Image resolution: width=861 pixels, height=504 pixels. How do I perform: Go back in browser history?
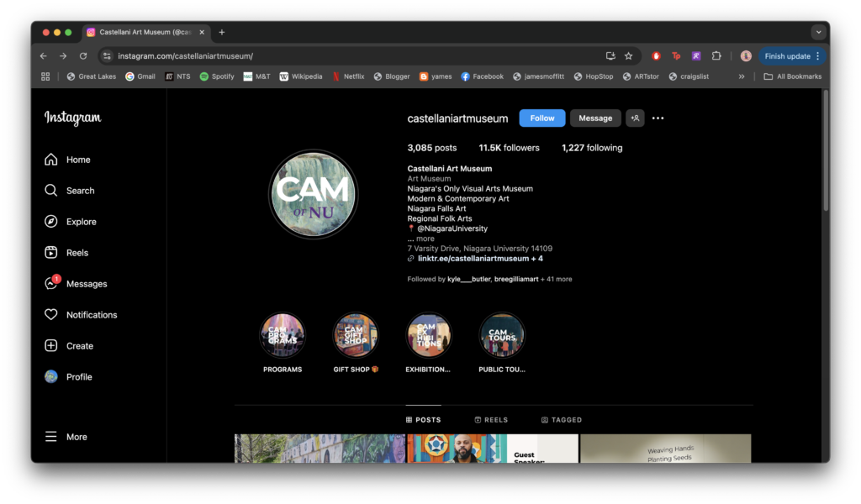44,56
